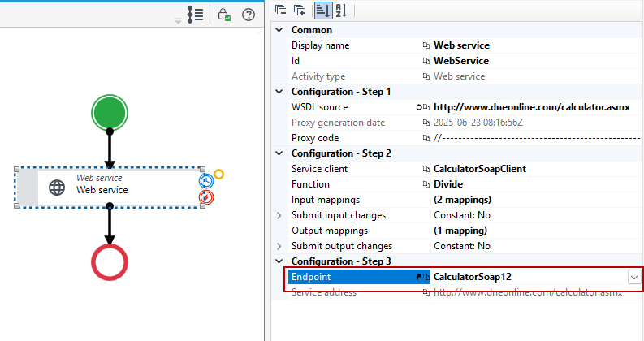Click the small icon beside Id value
The image size is (644, 341).
426,61
